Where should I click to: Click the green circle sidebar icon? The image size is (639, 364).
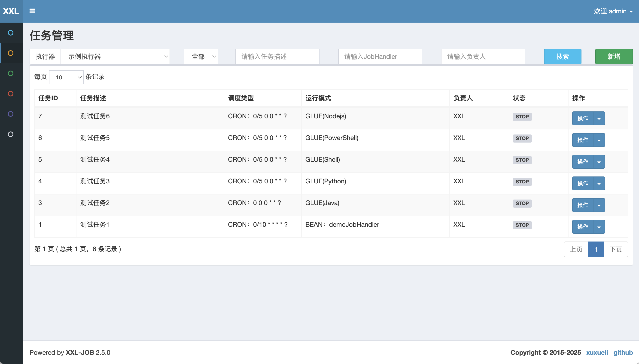point(11,73)
